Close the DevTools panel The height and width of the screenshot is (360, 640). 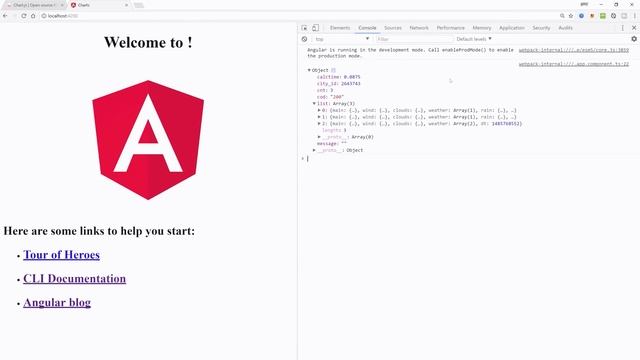coord(634,28)
